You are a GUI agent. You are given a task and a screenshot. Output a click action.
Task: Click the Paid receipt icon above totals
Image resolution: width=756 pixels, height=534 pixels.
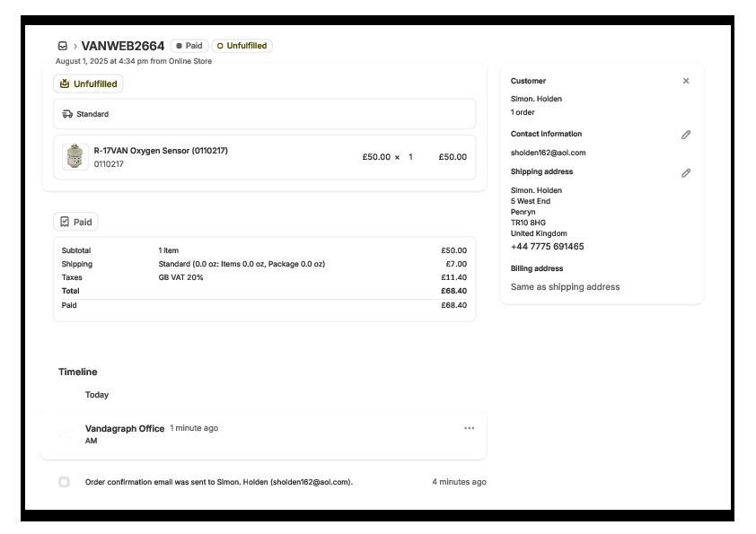click(65, 222)
